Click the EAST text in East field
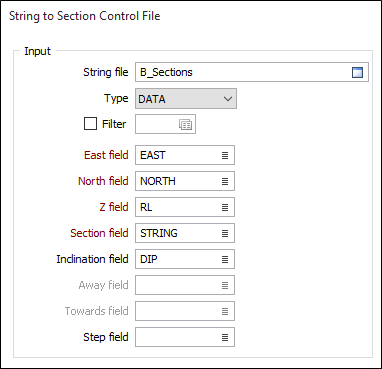This screenshot has height=369, width=382. click(153, 155)
